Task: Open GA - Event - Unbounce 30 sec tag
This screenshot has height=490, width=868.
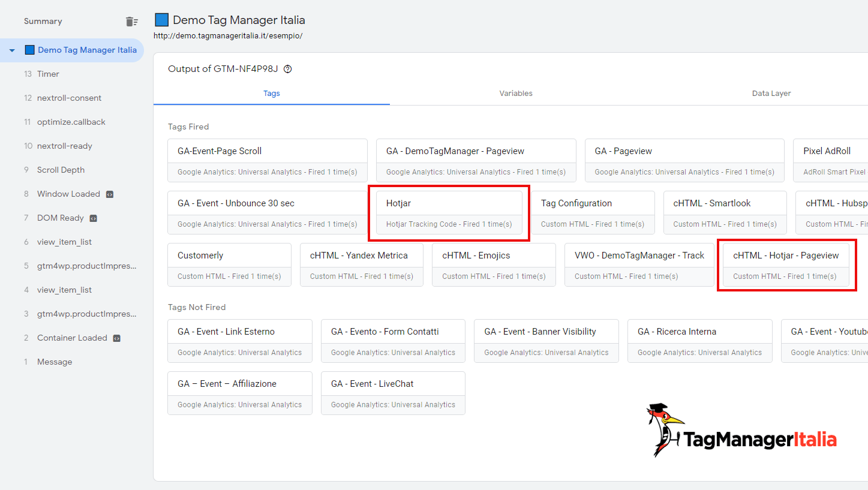Action: (x=268, y=213)
